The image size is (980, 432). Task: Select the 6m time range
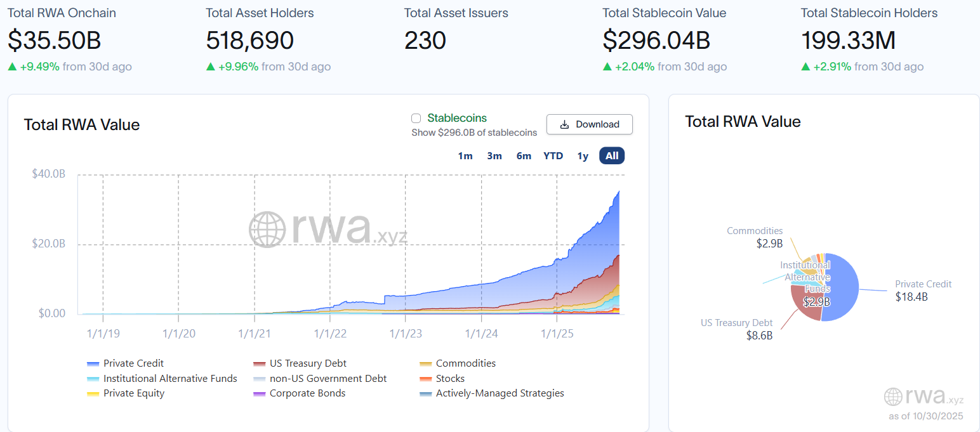pyautogui.click(x=524, y=155)
